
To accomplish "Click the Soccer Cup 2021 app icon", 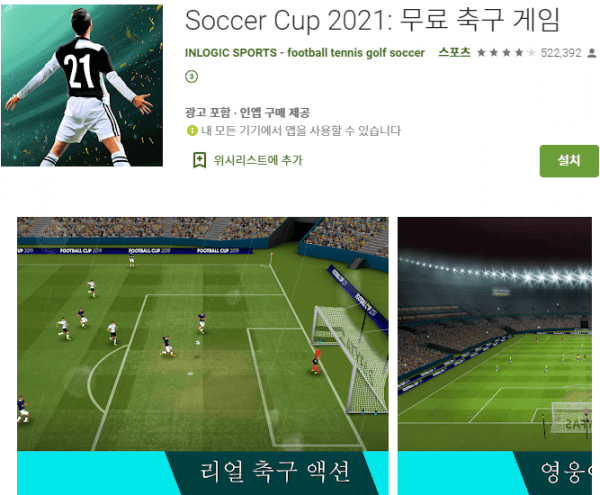I will (x=82, y=85).
